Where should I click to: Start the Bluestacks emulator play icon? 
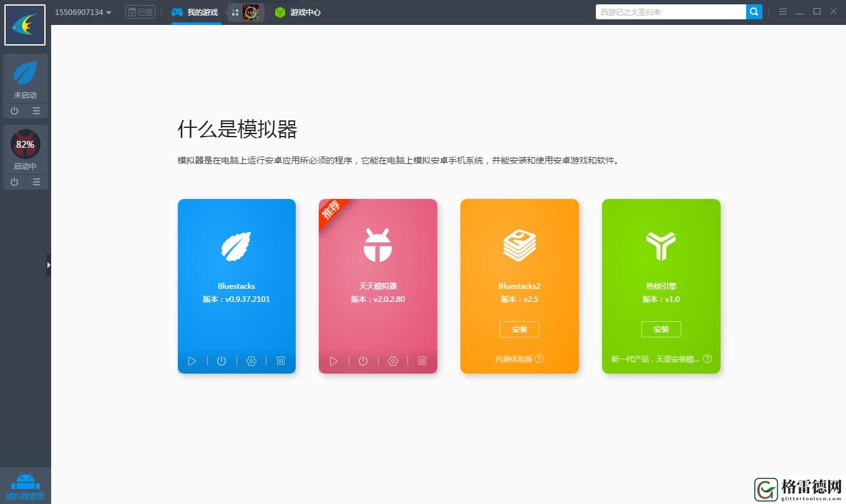(x=192, y=361)
